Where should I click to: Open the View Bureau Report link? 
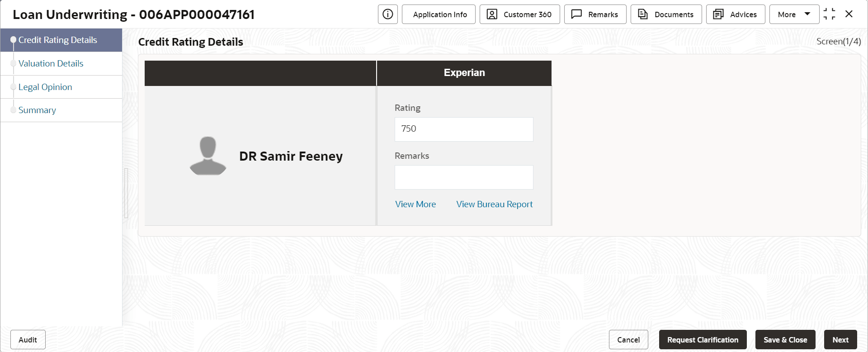[494, 205]
